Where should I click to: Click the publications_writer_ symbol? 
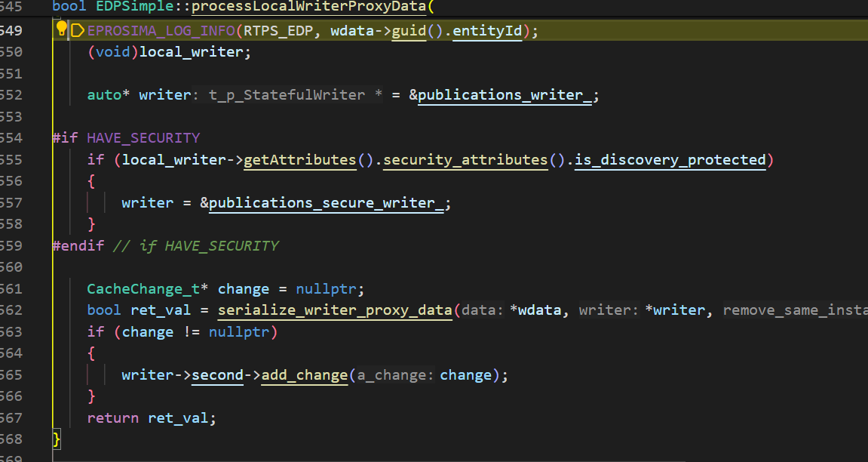(x=505, y=95)
